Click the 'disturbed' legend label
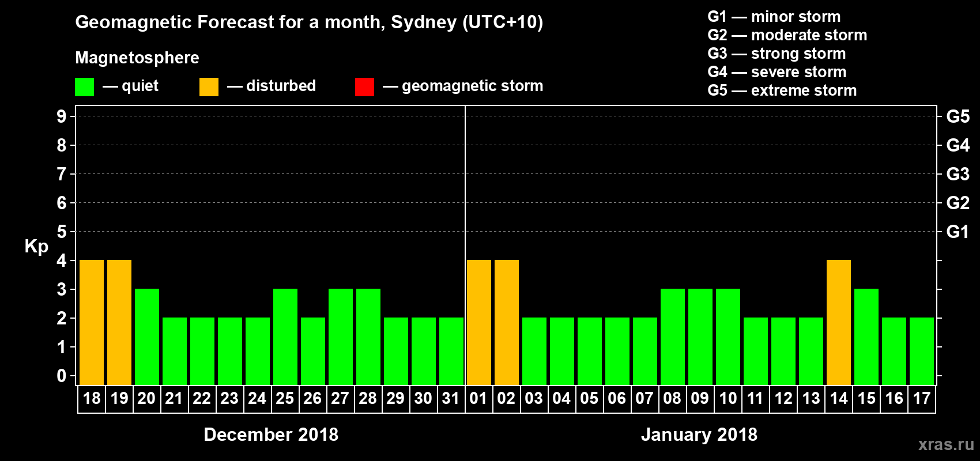This screenshot has width=980, height=461. (281, 86)
